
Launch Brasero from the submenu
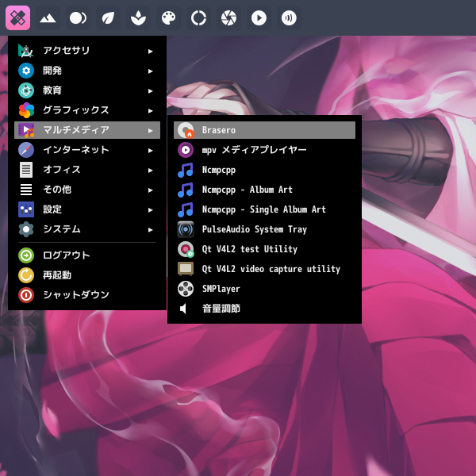[x=264, y=130]
